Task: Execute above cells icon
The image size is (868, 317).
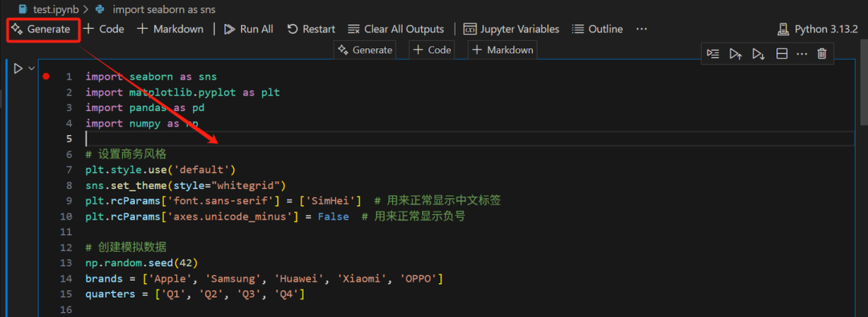Action: (735, 54)
